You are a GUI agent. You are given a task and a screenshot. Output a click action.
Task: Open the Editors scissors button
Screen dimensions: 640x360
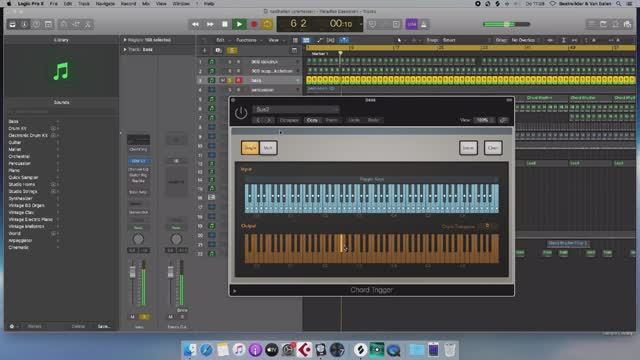88,24
